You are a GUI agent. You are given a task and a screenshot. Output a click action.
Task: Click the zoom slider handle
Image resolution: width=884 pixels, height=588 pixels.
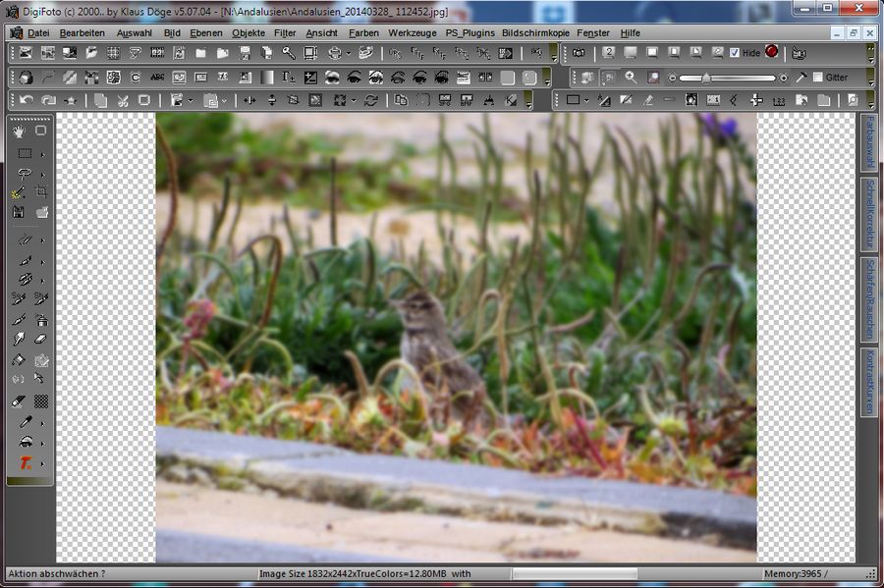point(706,78)
